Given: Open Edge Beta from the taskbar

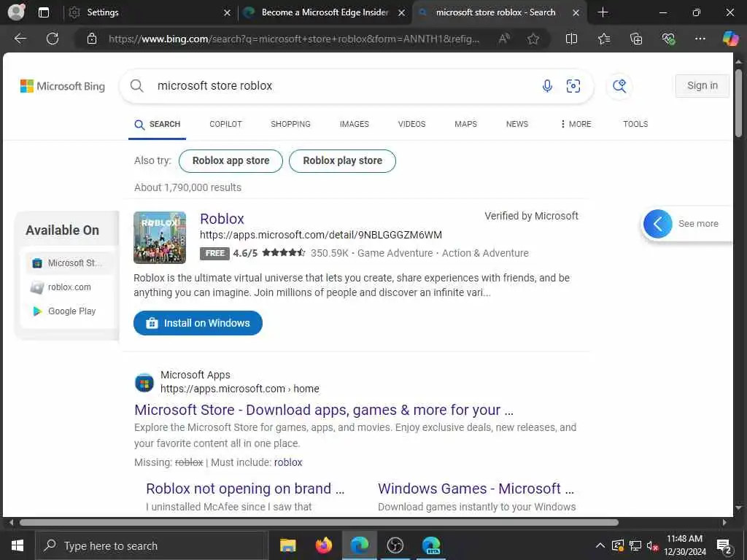Looking at the screenshot, I should tap(430, 545).
